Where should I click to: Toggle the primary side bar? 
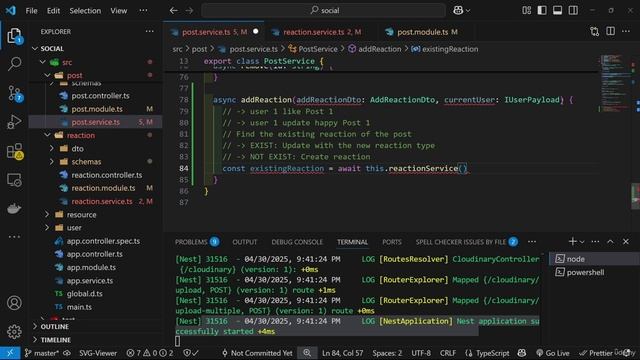542,11
